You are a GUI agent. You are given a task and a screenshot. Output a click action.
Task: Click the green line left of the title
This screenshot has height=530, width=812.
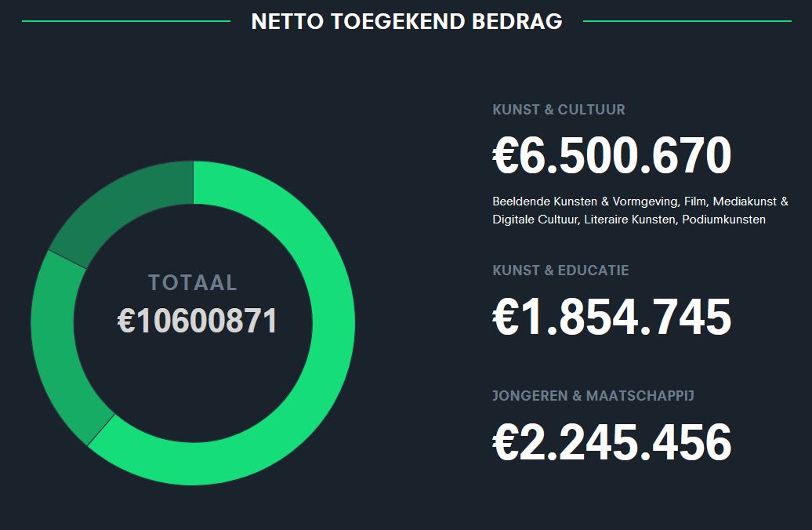(x=125, y=21)
